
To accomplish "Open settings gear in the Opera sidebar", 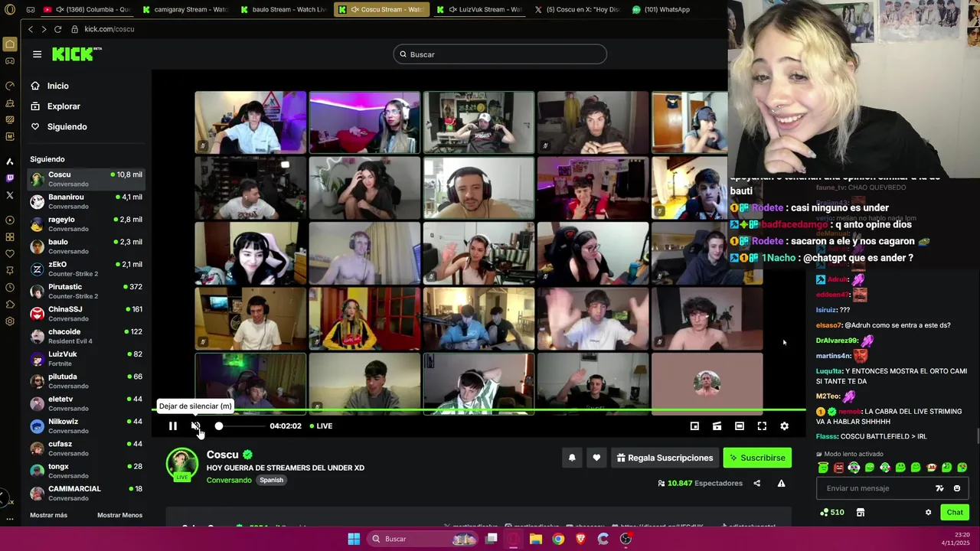I will click(10, 321).
